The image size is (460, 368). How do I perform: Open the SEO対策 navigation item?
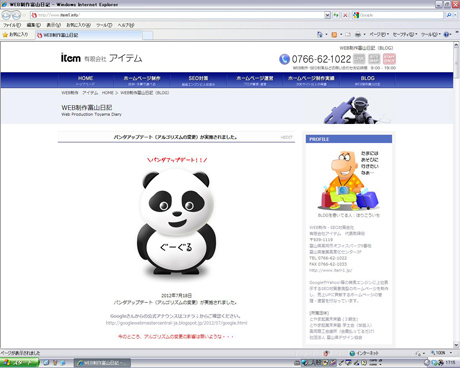(198, 80)
